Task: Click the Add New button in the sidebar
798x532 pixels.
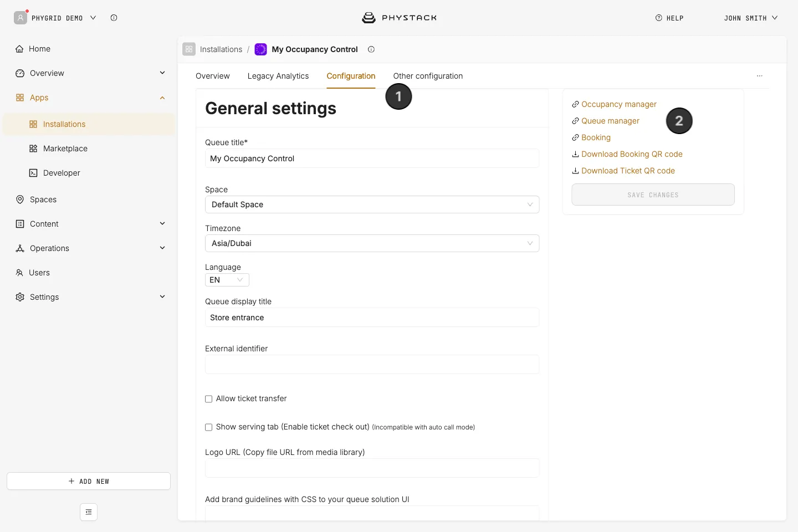Action: pos(89,481)
